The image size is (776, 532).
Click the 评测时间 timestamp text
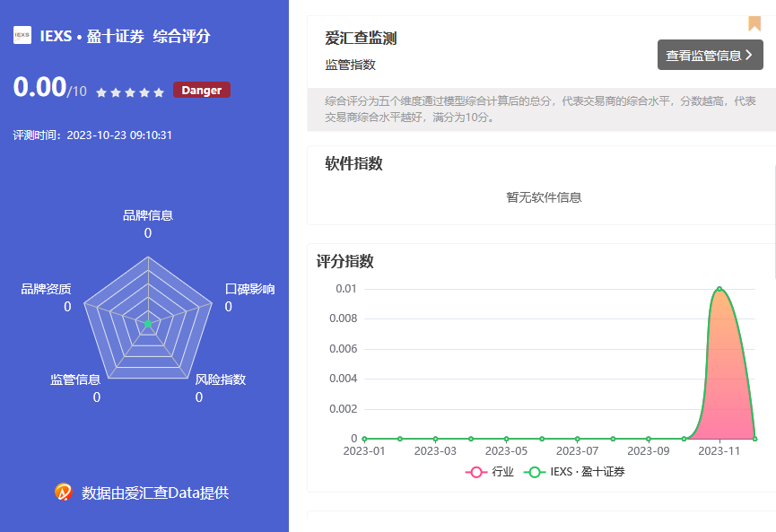coord(92,135)
